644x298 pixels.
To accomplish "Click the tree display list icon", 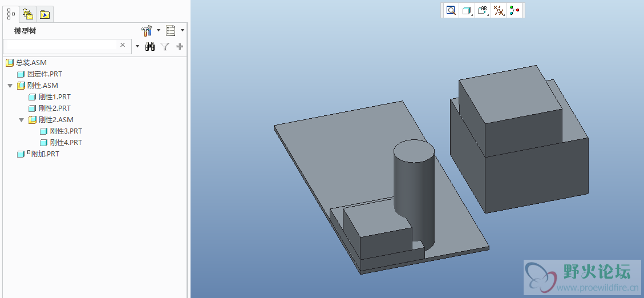I will tap(171, 30).
